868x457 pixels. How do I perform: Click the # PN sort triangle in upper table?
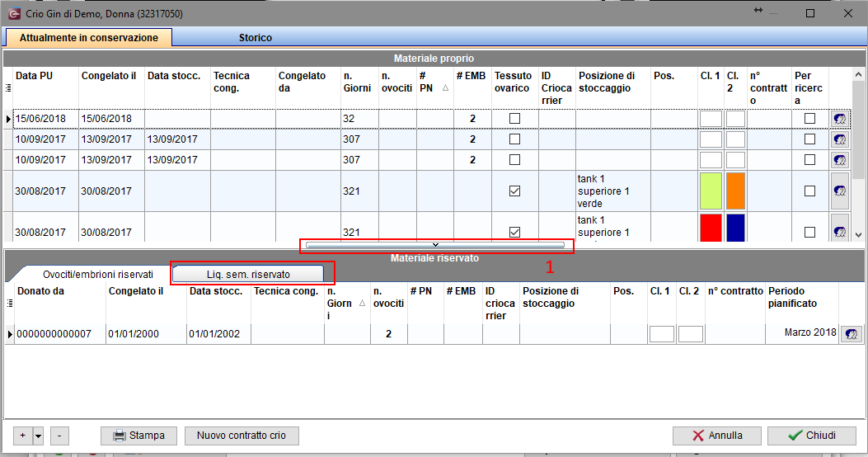click(x=445, y=88)
